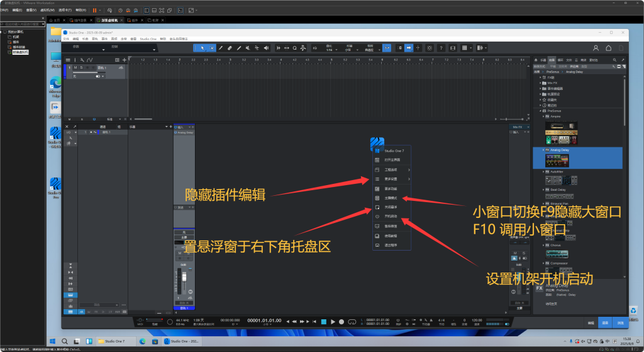Click the Record button in transport
The height and width of the screenshot is (352, 644).
pyautogui.click(x=341, y=322)
